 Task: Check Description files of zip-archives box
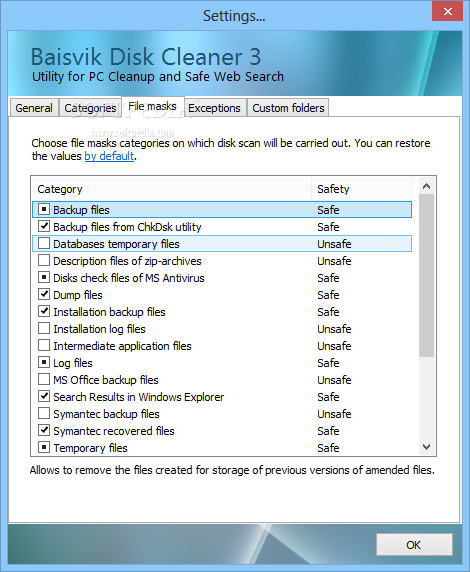click(x=44, y=260)
